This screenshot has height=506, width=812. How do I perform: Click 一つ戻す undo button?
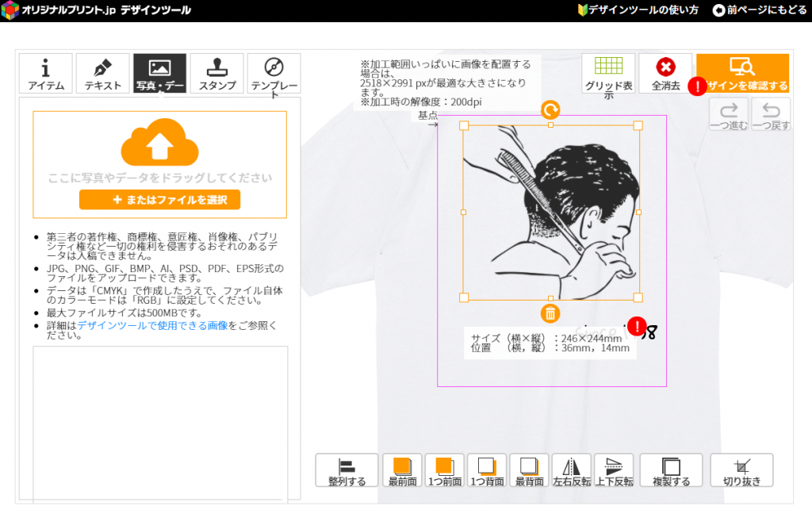click(771, 114)
